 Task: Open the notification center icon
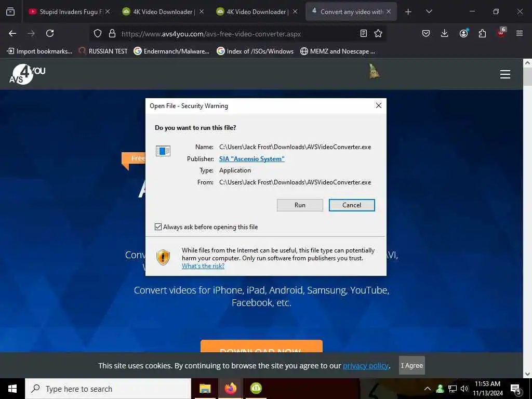(516, 390)
